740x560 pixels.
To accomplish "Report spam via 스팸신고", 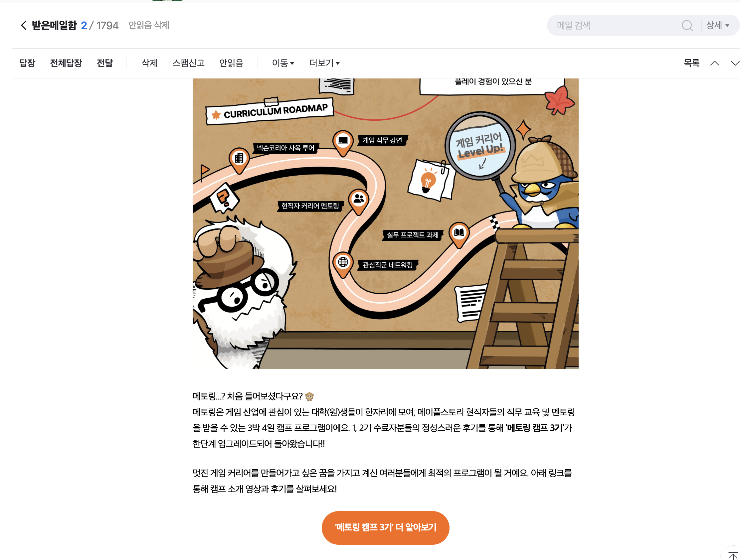I will (188, 63).
